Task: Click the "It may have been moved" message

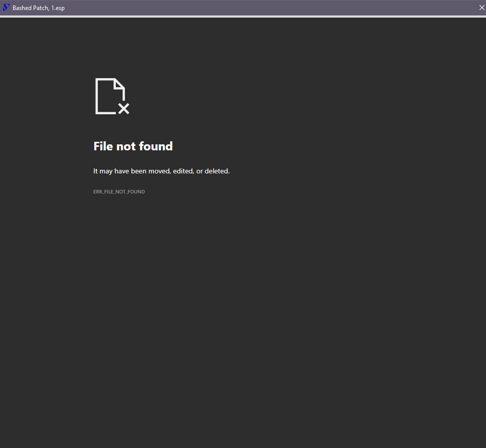Action: point(161,171)
